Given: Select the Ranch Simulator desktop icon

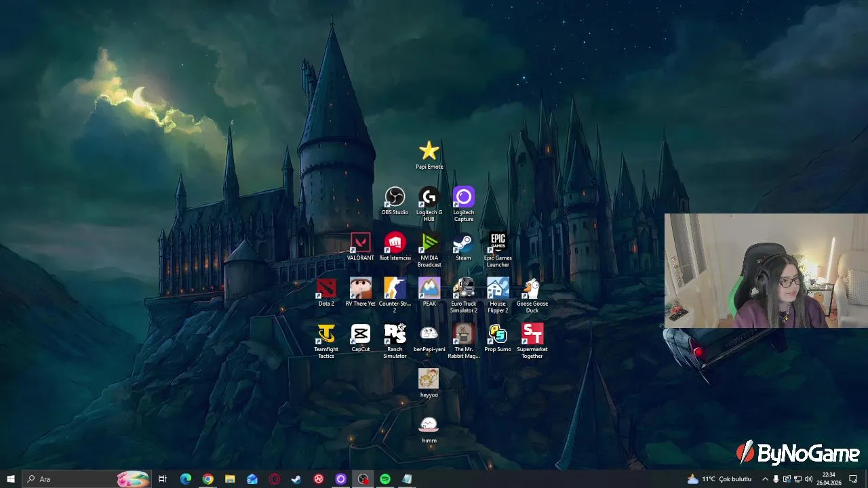Looking at the screenshot, I should [395, 341].
